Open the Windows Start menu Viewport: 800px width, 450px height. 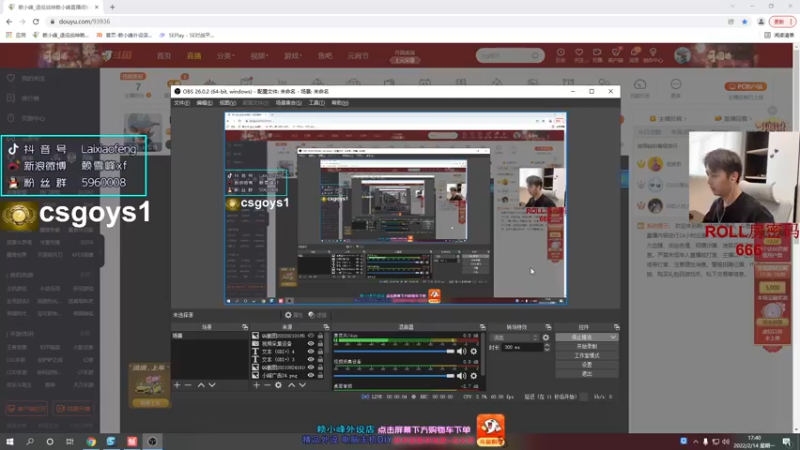[10, 441]
